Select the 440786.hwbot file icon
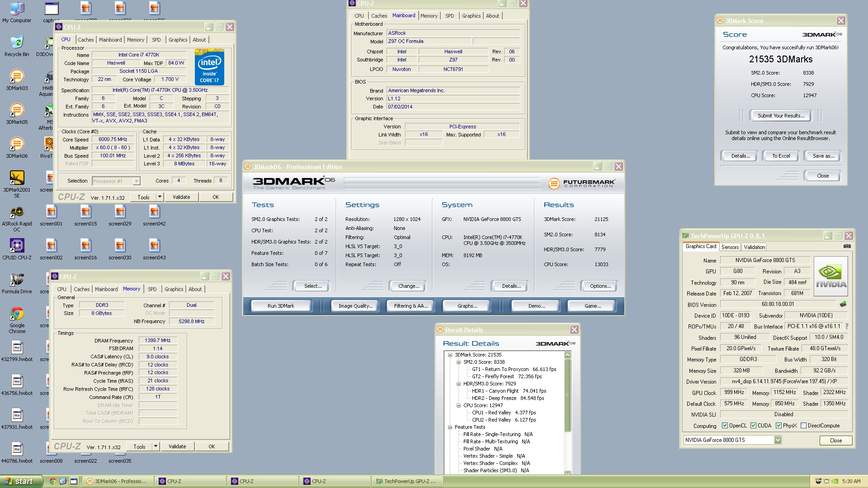 pyautogui.click(x=17, y=452)
